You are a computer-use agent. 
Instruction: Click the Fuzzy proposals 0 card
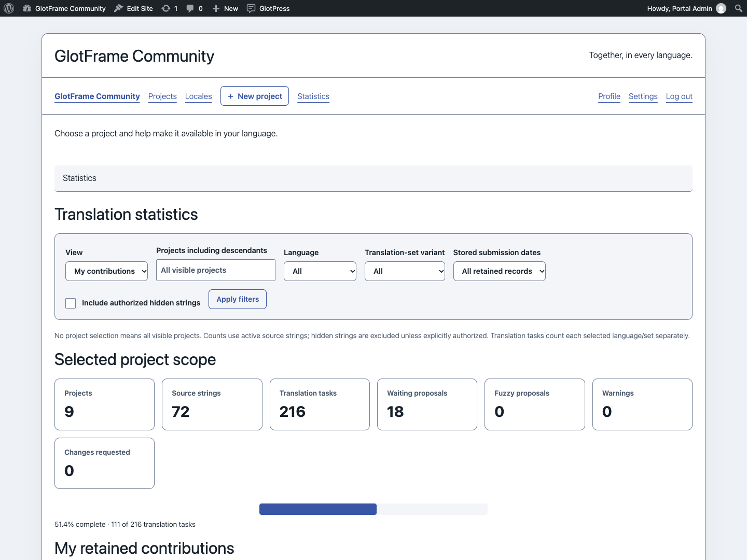coord(535,404)
